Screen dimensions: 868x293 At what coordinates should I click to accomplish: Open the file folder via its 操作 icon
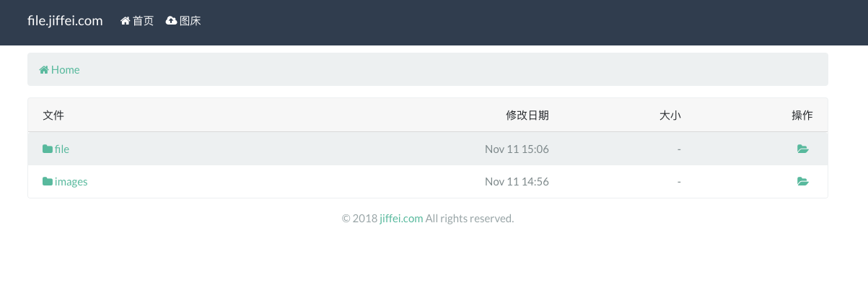tap(802, 149)
